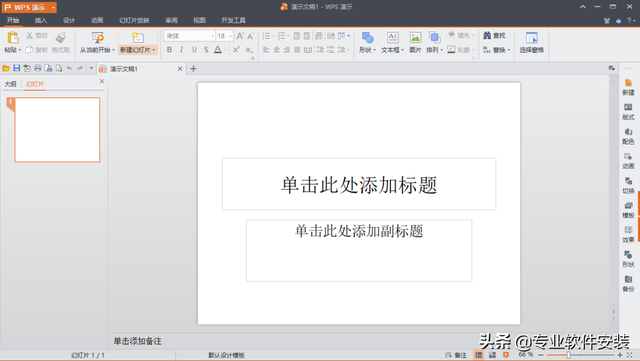
Task: Open the Selection Pane icon
Action: click(531, 38)
